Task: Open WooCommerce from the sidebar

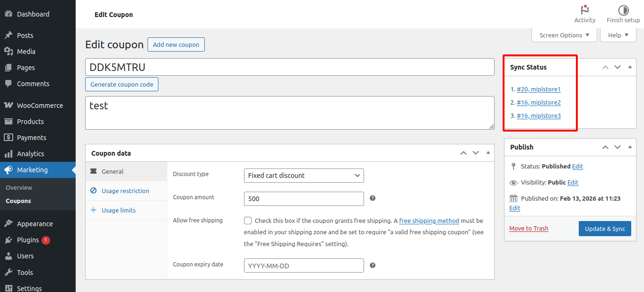Action: pos(40,106)
